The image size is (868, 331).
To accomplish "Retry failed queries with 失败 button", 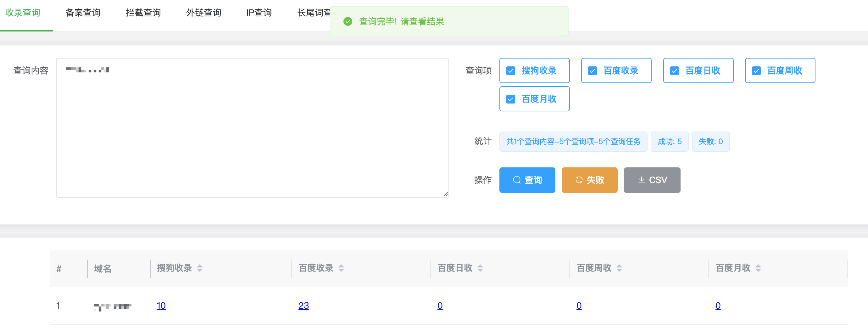I will point(589,180).
